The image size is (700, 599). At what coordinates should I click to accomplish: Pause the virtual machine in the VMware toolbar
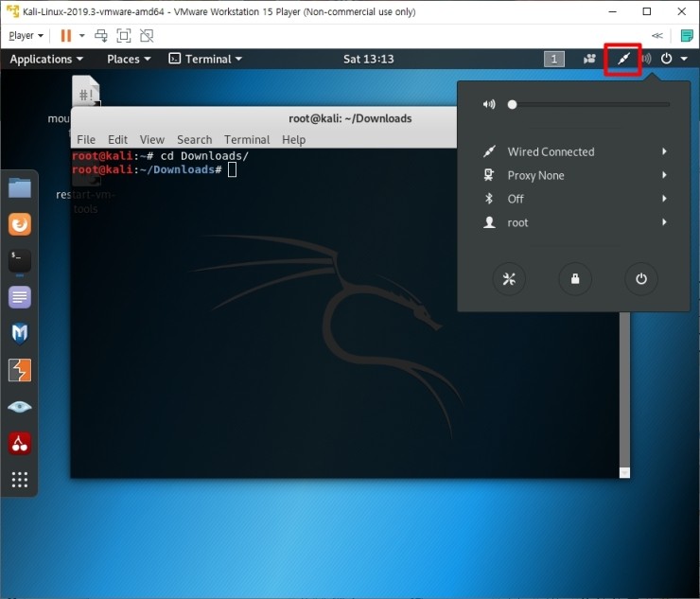coord(65,36)
